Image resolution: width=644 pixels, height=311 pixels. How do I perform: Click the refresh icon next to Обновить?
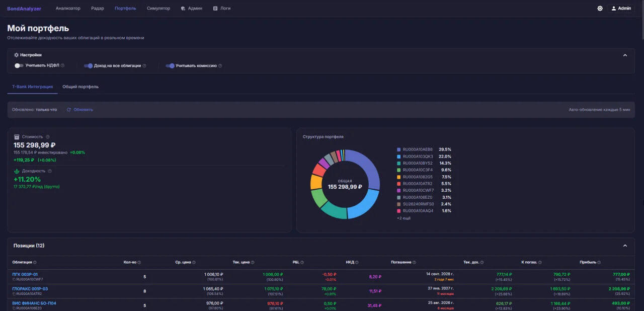68,110
